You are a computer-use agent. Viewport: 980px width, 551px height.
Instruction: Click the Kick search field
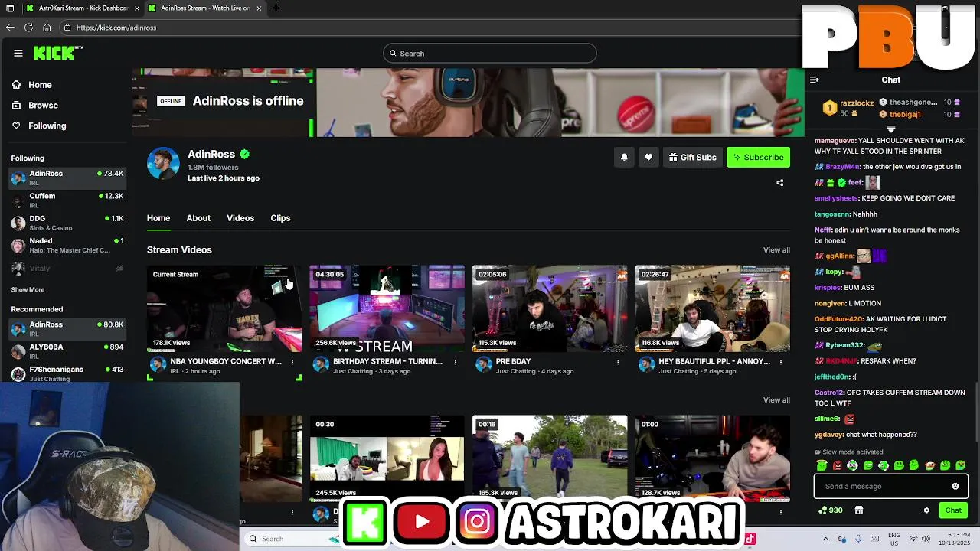click(x=490, y=54)
